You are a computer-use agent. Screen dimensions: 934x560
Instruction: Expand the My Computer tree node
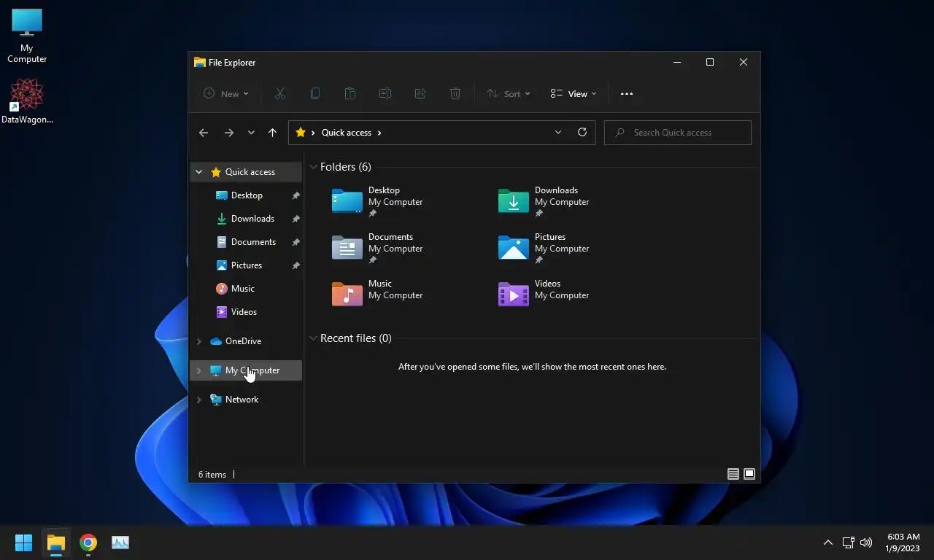click(x=198, y=370)
